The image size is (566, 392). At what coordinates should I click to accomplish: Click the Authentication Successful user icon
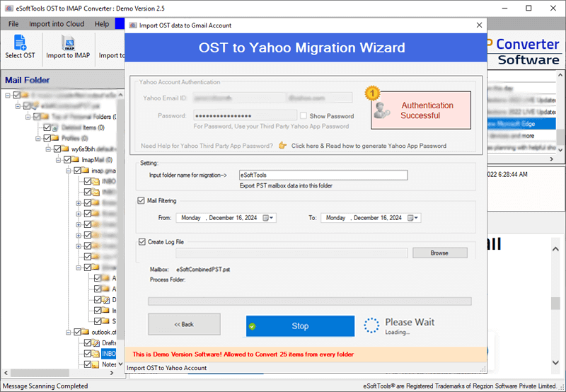pyautogui.click(x=381, y=110)
